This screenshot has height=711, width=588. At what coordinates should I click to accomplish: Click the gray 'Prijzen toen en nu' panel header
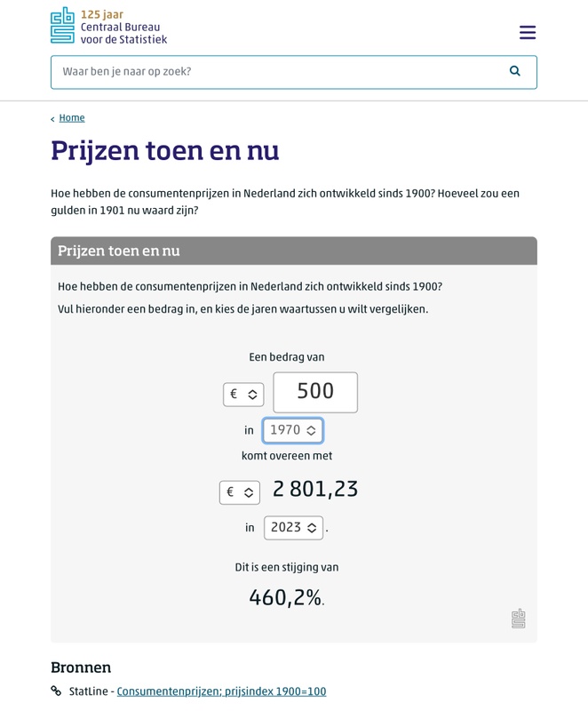point(294,251)
